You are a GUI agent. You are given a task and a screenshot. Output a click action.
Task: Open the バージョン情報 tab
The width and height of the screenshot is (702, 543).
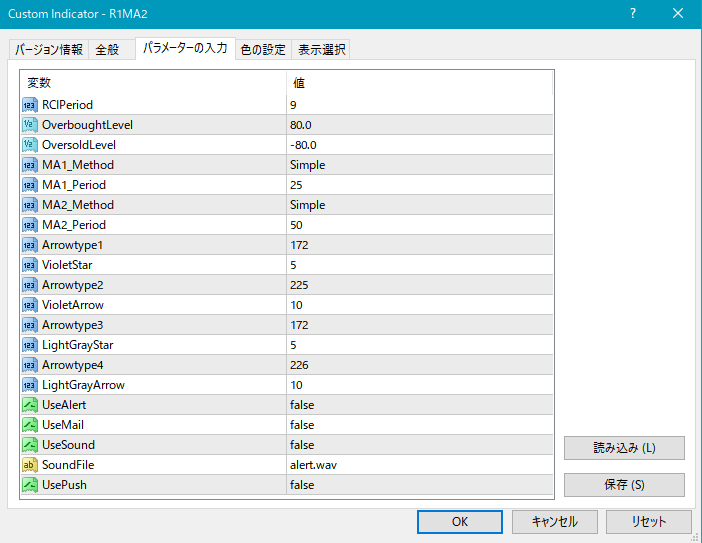(48, 50)
